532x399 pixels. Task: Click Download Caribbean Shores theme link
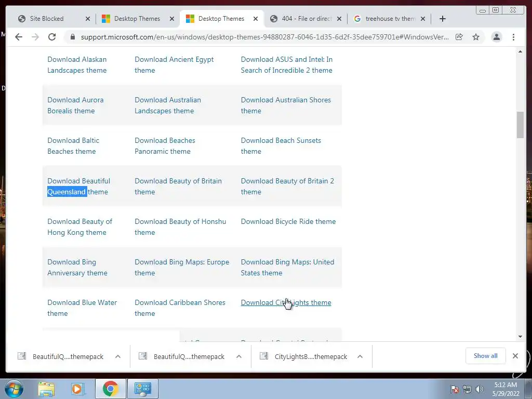coord(180,308)
